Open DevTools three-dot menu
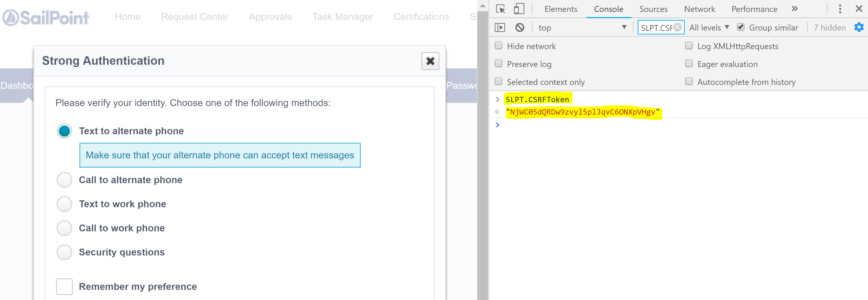The height and width of the screenshot is (300, 868). pos(840,9)
